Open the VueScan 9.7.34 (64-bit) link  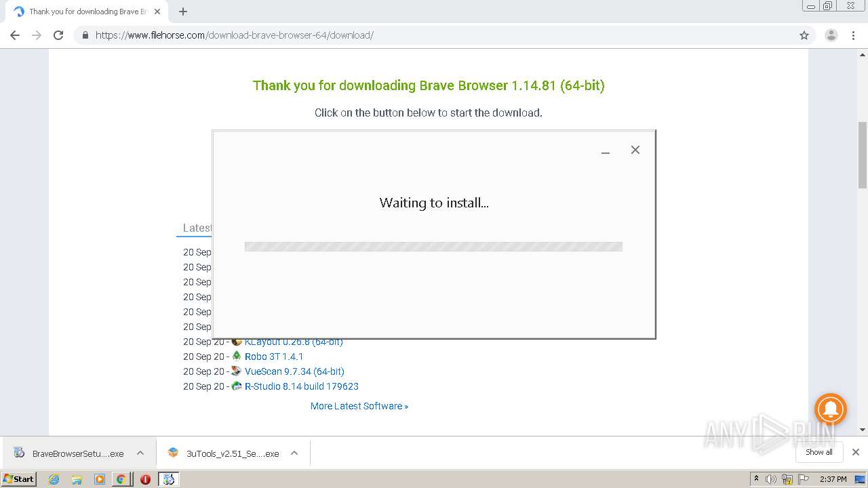(294, 371)
